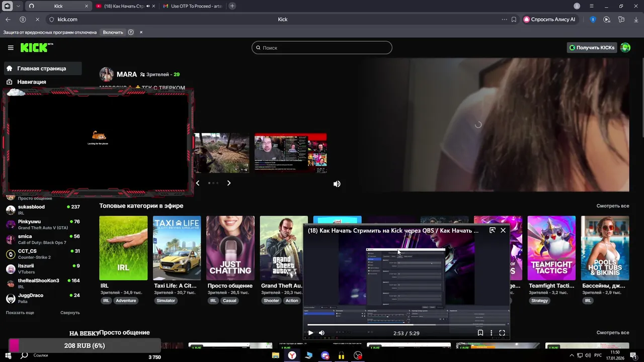The width and height of the screenshot is (644, 362).
Task: Expand tab list dropdown arrow
Action: [x=18, y=6]
